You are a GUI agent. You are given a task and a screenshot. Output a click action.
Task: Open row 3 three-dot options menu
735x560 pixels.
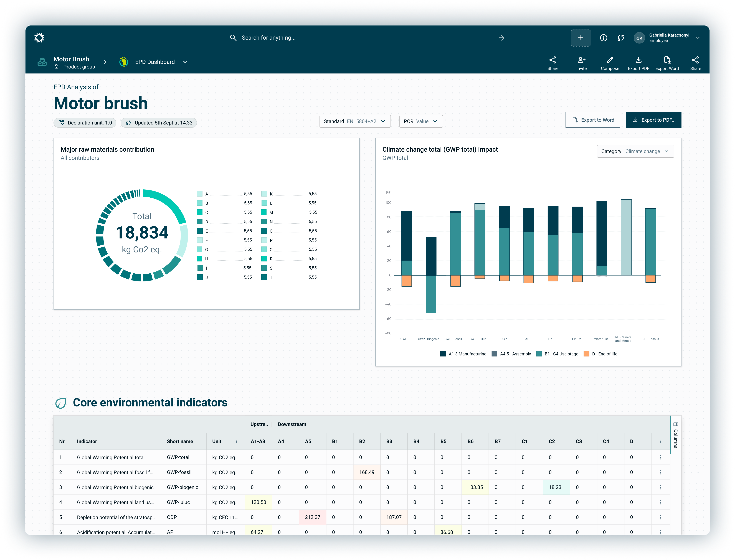click(661, 487)
